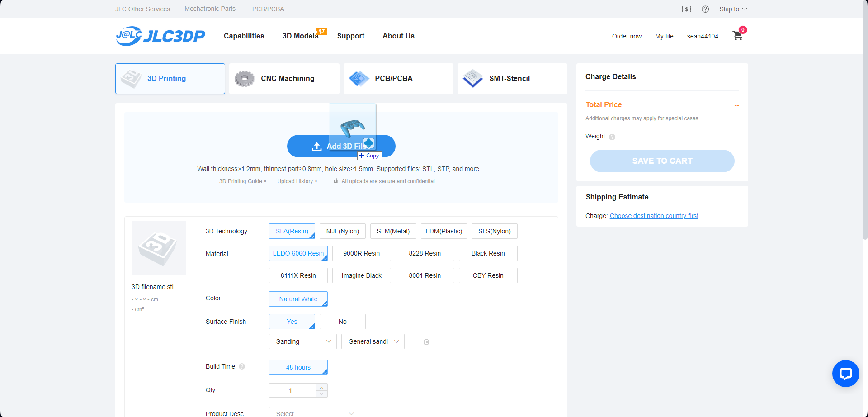Open the shopping cart icon
This screenshot has width=868, height=417.
click(x=737, y=36)
